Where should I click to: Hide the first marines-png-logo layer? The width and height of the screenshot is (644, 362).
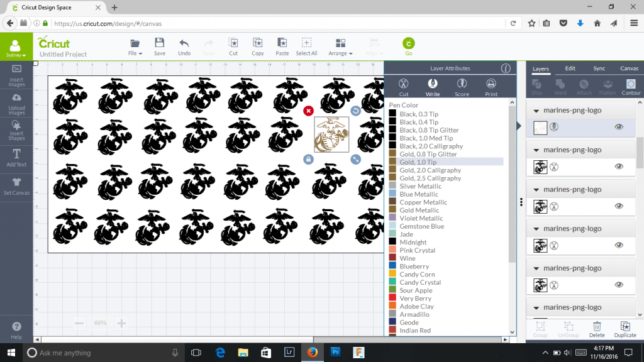(619, 127)
